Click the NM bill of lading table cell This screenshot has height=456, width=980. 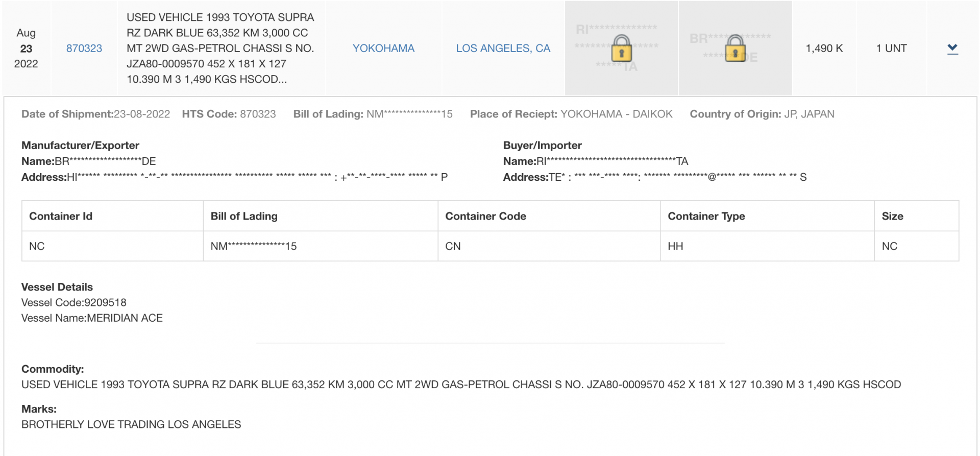tap(321, 246)
